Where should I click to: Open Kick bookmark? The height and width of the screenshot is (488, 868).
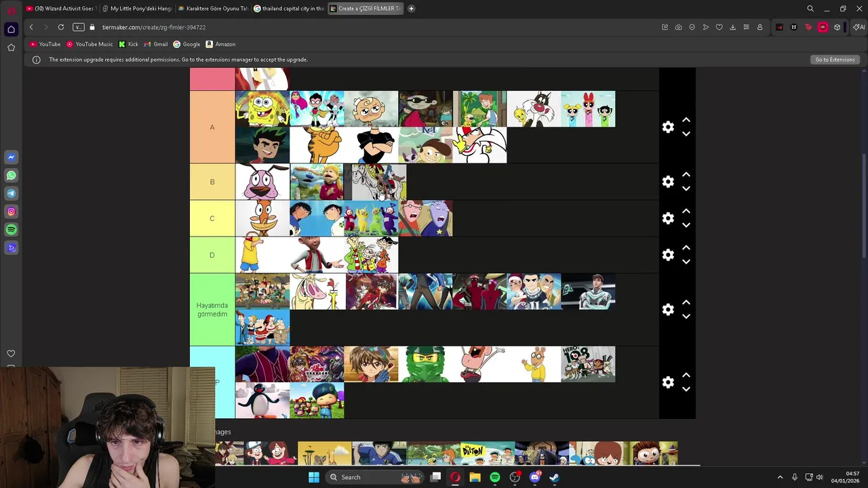[x=128, y=44]
